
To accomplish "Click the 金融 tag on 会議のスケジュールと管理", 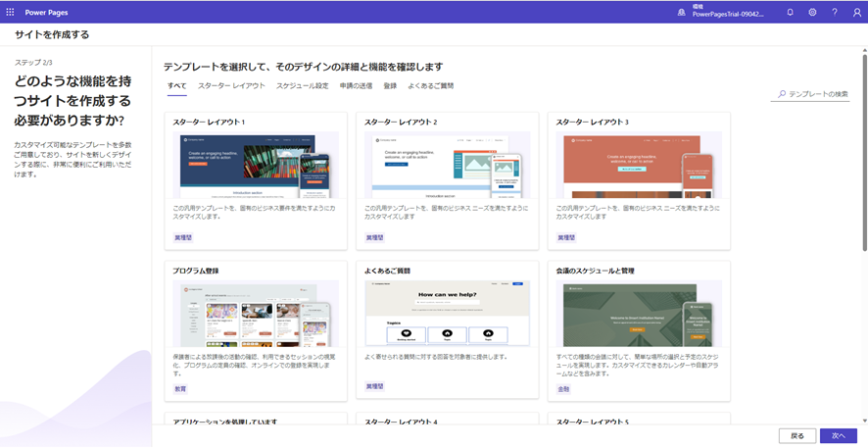I will point(563,389).
